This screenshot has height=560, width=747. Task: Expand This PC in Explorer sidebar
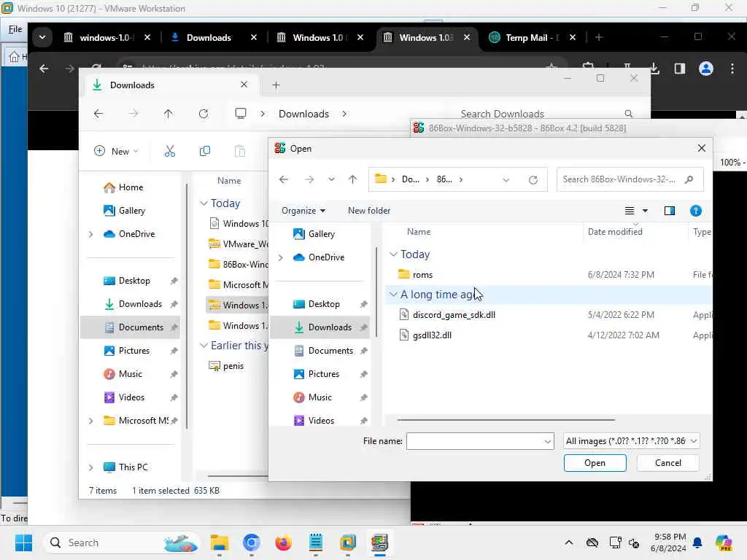click(x=91, y=467)
